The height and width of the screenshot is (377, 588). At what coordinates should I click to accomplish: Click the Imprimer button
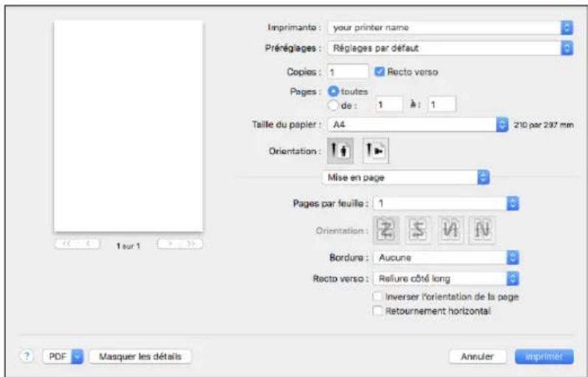click(x=544, y=356)
